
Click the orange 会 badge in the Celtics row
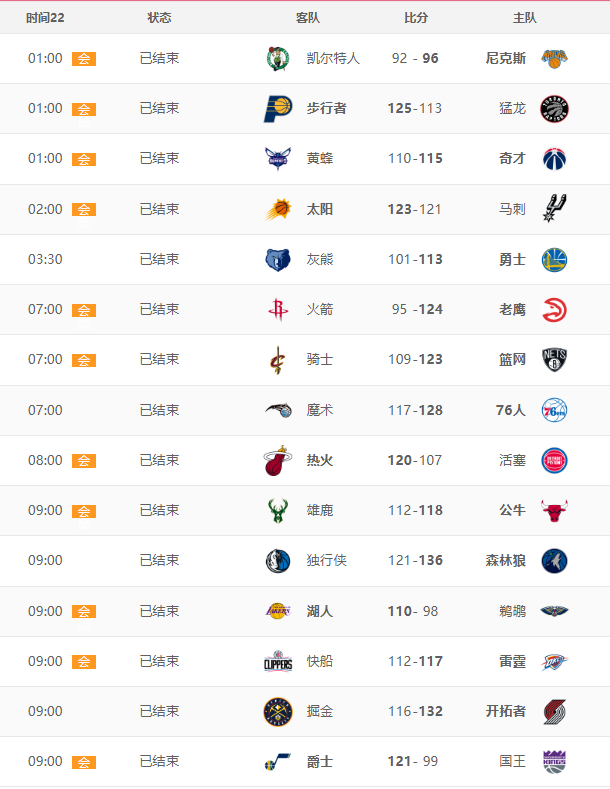click(84, 59)
